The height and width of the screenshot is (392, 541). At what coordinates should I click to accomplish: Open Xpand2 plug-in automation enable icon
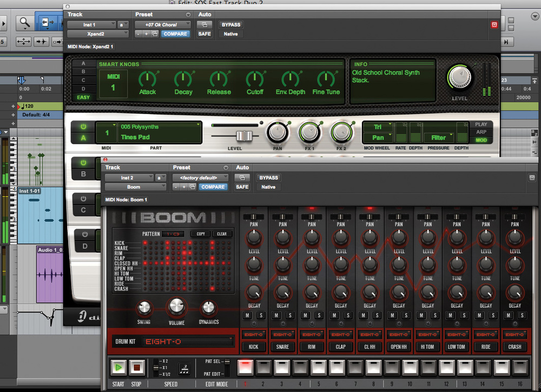(x=204, y=25)
